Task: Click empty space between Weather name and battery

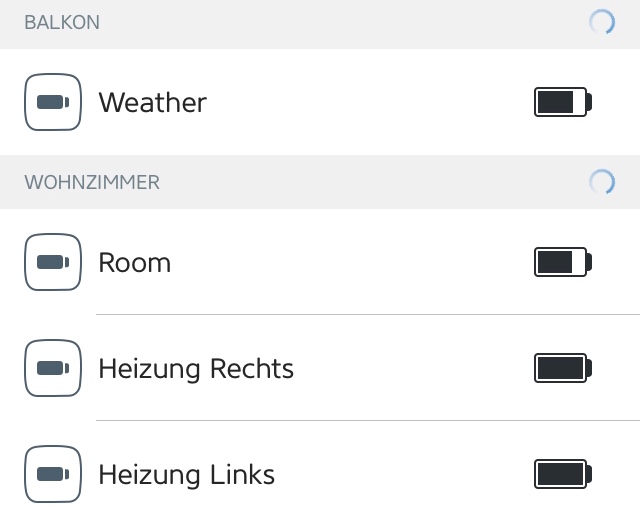Action: [370, 102]
